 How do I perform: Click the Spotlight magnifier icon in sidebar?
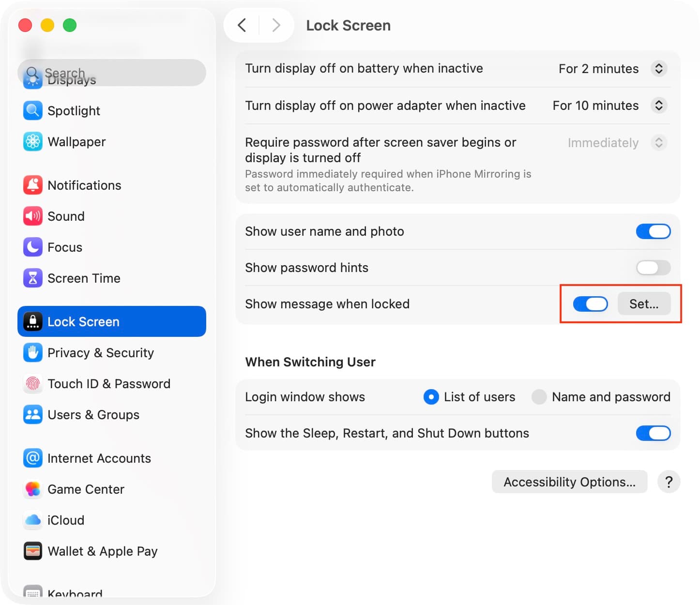coord(33,111)
